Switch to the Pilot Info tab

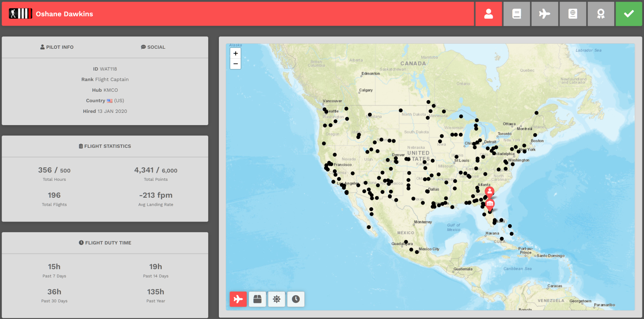pyautogui.click(x=57, y=47)
